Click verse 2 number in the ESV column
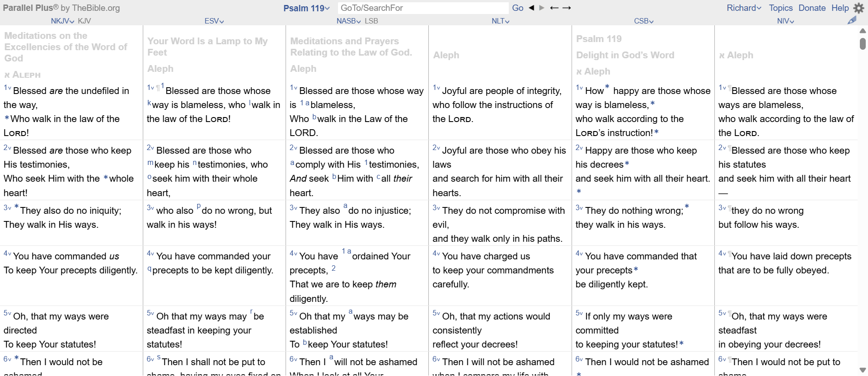Screen dimensions: 868x376 coord(150,147)
